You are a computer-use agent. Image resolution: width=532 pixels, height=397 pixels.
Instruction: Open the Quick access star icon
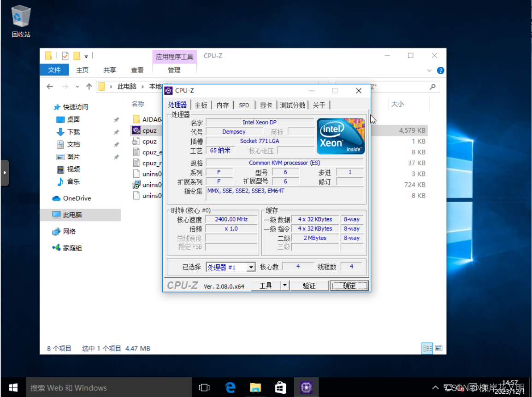(x=57, y=107)
